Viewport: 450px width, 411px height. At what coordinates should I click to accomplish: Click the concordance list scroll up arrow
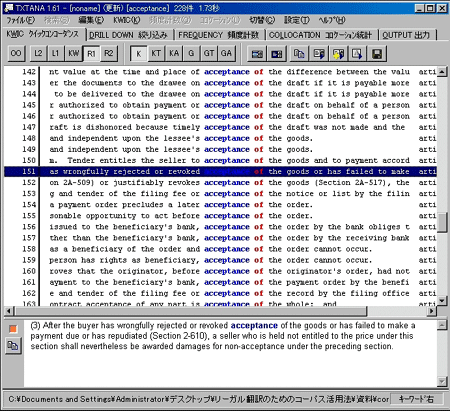[442, 71]
